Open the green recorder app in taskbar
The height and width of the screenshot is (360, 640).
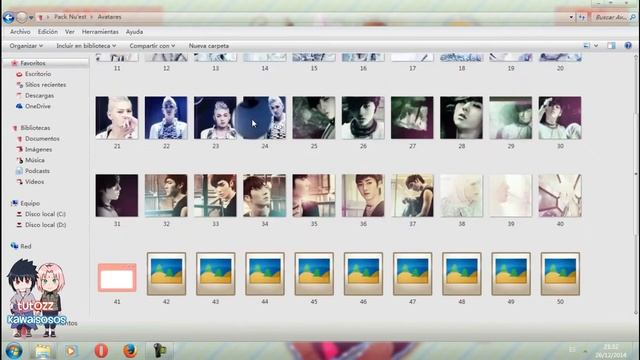coord(160,351)
